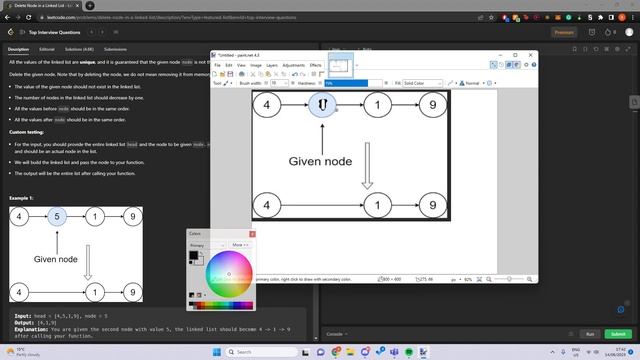Click the Open file icon in paint.net toolbar
The height and width of the screenshot is (360, 640).
pos(222,74)
